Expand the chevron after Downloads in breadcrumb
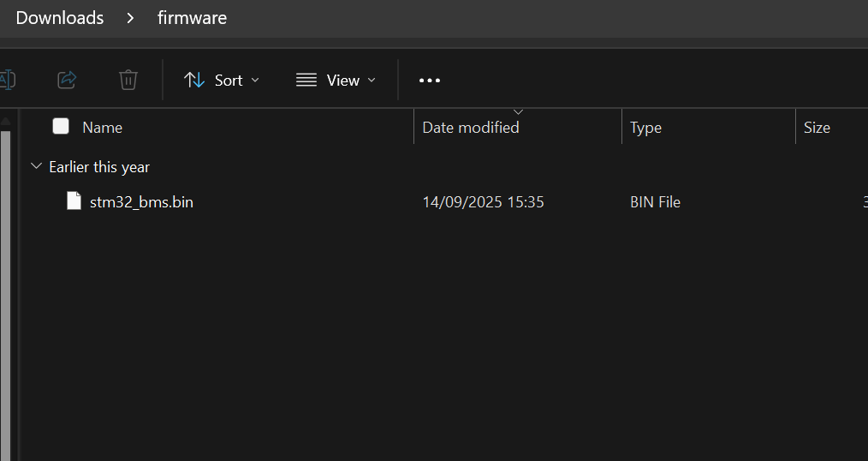Image resolution: width=868 pixels, height=461 pixels. click(x=130, y=18)
